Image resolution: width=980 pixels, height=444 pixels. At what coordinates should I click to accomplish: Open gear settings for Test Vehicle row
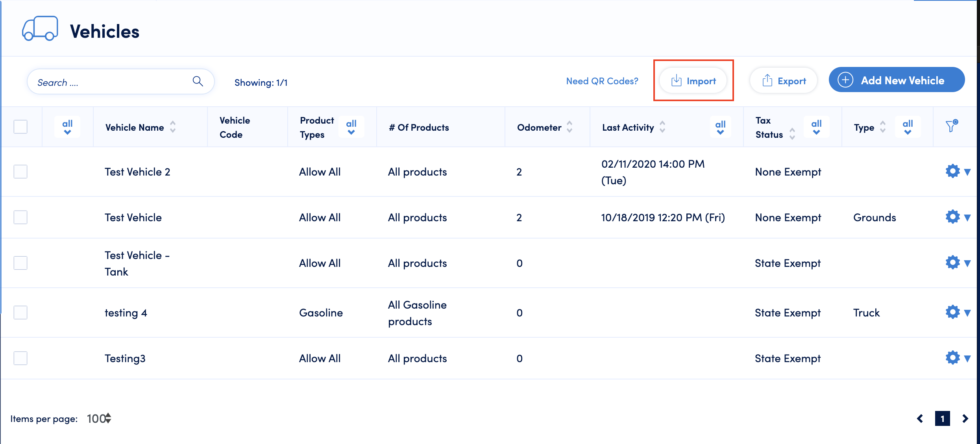point(952,217)
